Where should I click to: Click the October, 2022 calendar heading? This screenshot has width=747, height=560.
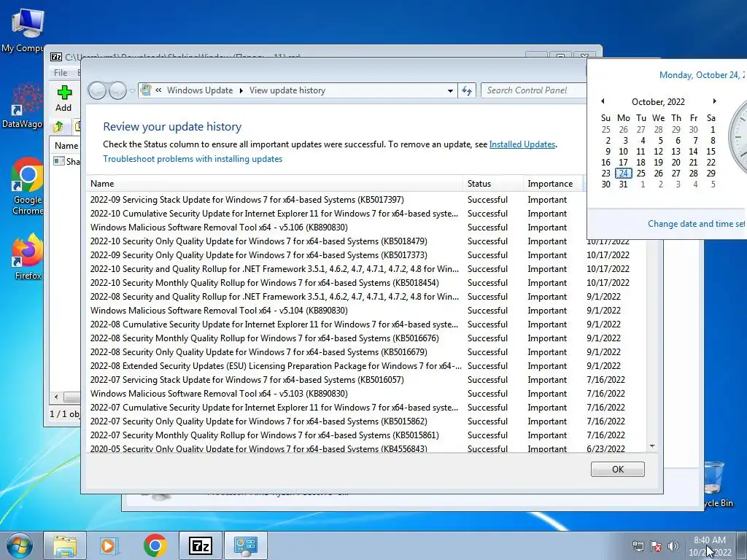click(x=658, y=102)
